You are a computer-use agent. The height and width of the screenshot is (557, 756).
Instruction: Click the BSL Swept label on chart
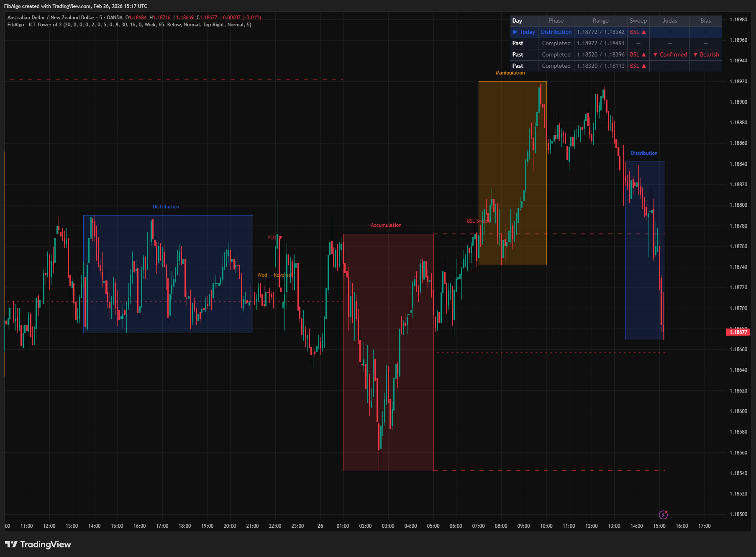tap(478, 221)
